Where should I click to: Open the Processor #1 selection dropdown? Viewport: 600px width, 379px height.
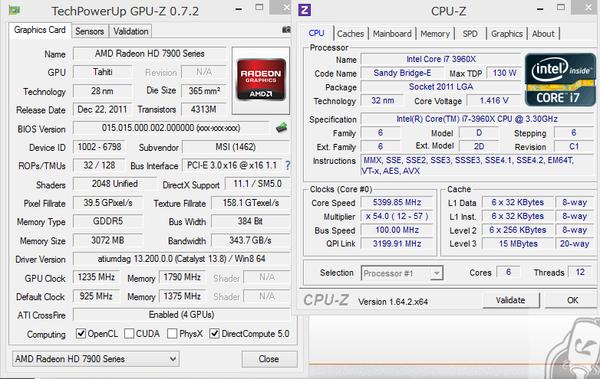tap(402, 273)
